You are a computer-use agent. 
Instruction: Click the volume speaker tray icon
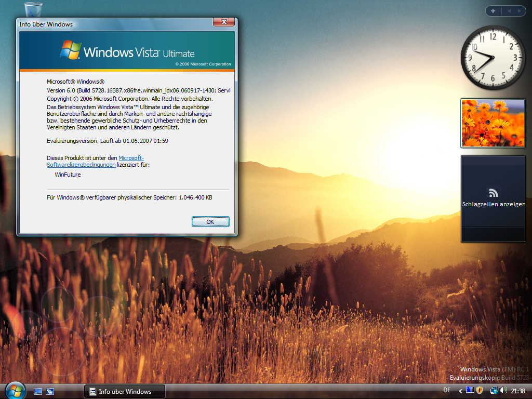[x=503, y=391]
